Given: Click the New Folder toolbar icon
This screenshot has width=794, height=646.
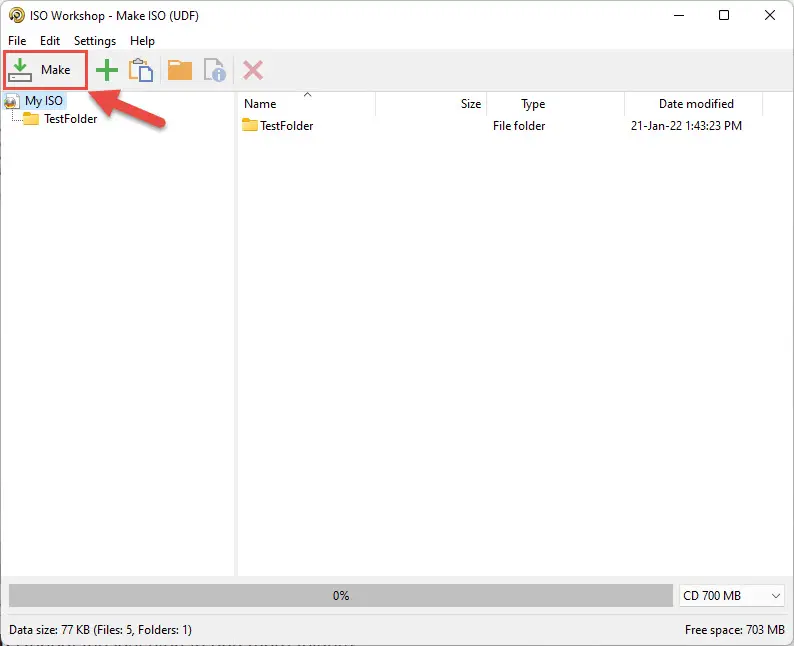Looking at the screenshot, I should 180,70.
